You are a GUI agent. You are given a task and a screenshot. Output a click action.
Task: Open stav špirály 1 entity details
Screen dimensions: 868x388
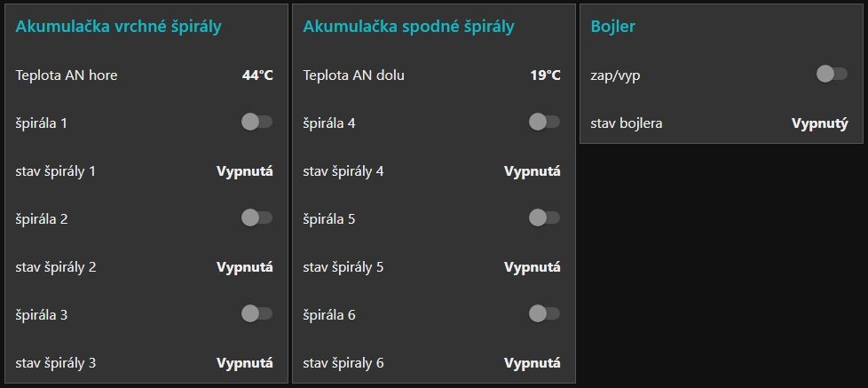click(56, 170)
